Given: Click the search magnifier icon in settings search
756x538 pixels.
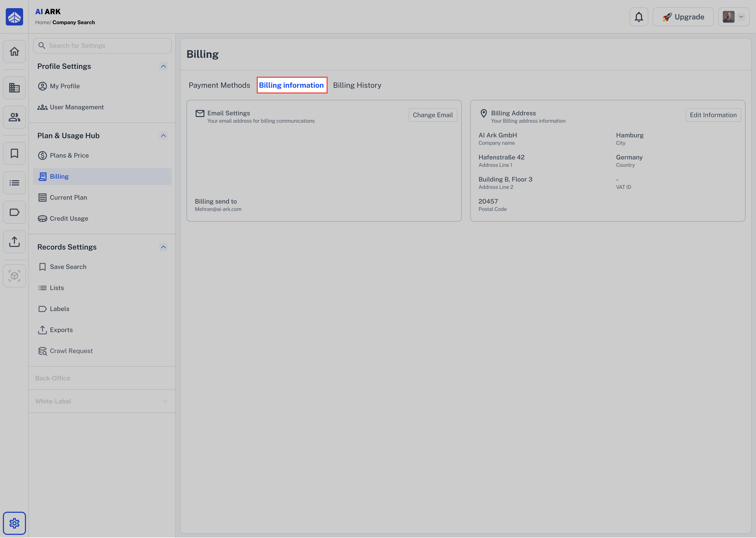Looking at the screenshot, I should (42, 46).
